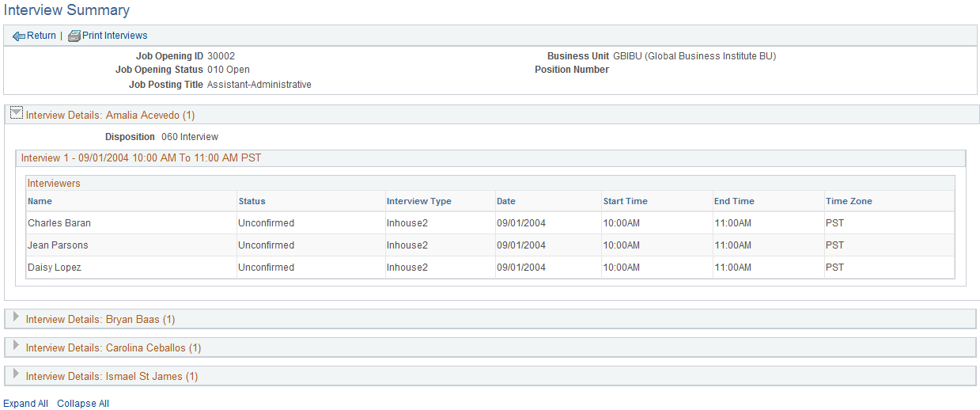Click the printer icon beside Print Interviews
Screen dimensions: 980x410
pyautogui.click(x=74, y=36)
